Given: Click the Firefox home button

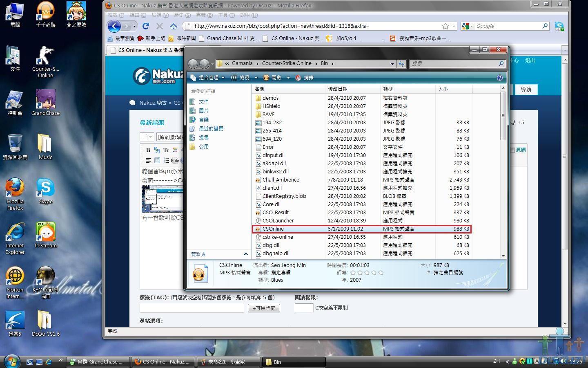Looking at the screenshot, I should click(x=174, y=26).
